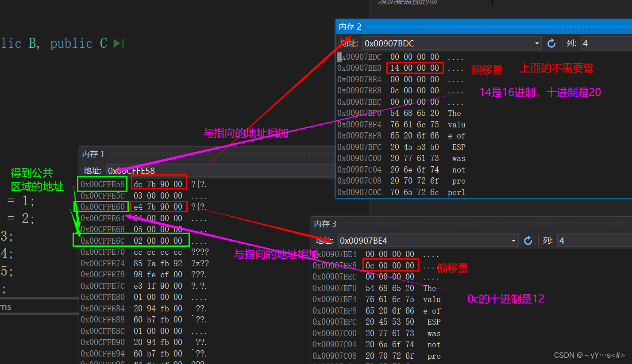
Task: Click row 0x00CFFE5C in 内存 1
Action: (144, 195)
